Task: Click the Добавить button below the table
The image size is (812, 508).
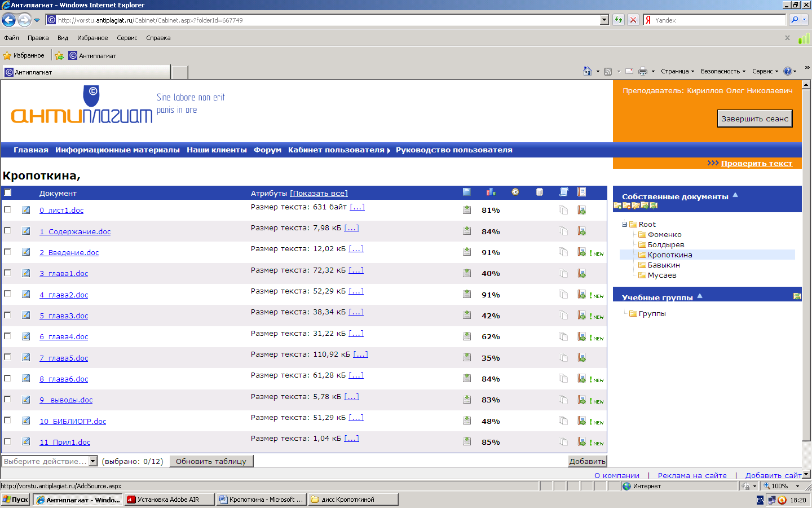Action: coord(587,461)
